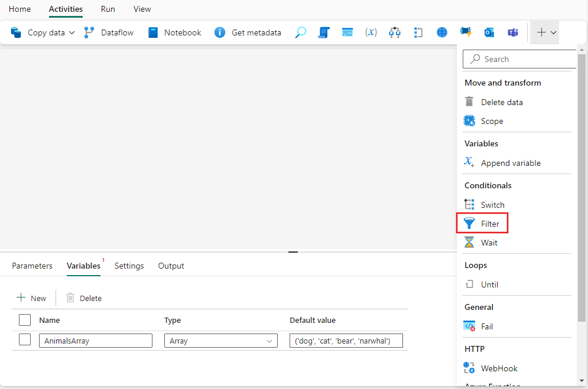Edit the AnimalsArray default value field

click(346, 340)
